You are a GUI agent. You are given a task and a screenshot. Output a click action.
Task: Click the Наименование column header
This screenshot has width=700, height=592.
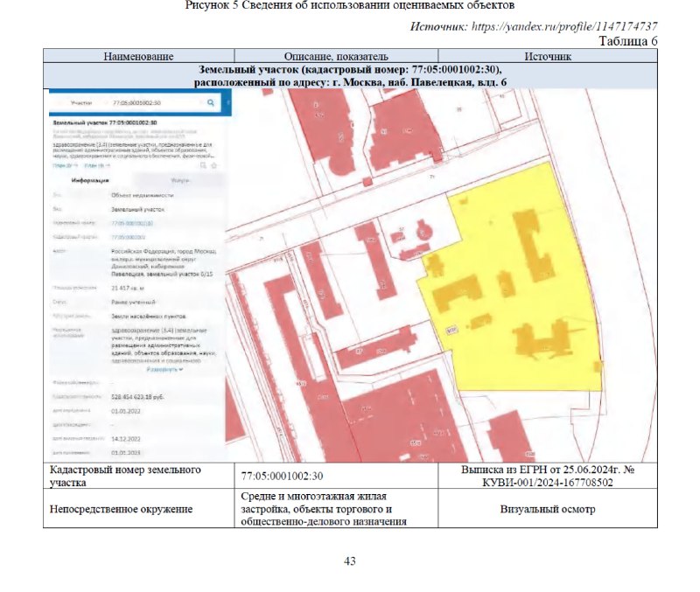click(x=138, y=56)
